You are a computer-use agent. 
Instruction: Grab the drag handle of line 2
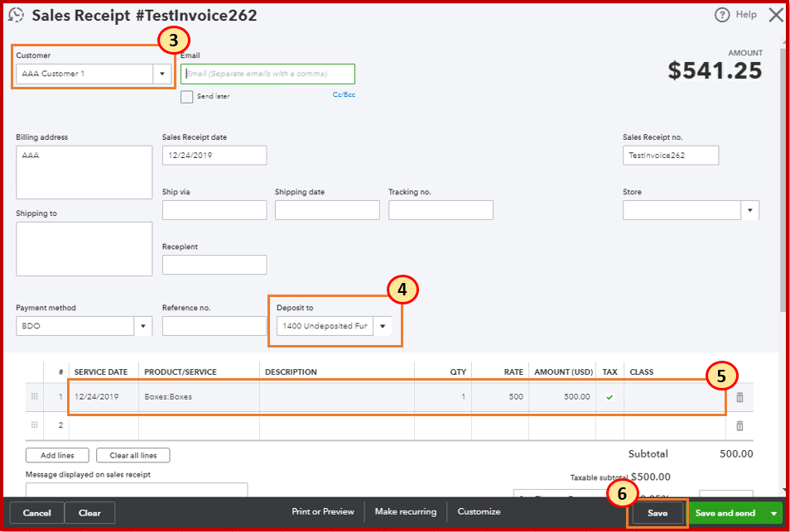click(x=34, y=424)
